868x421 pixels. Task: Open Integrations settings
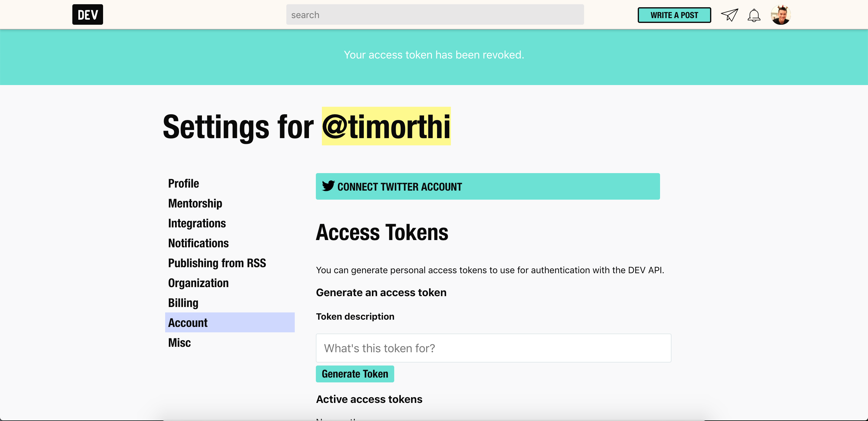point(197,223)
